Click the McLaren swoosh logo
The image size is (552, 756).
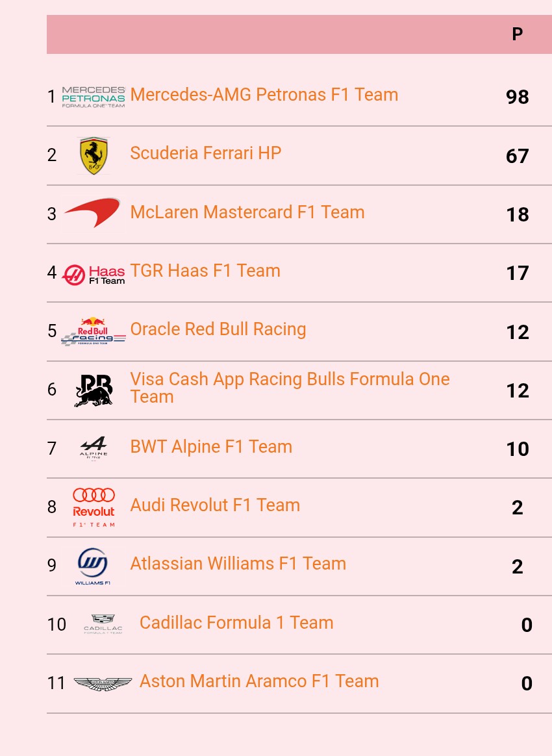pyautogui.click(x=92, y=213)
